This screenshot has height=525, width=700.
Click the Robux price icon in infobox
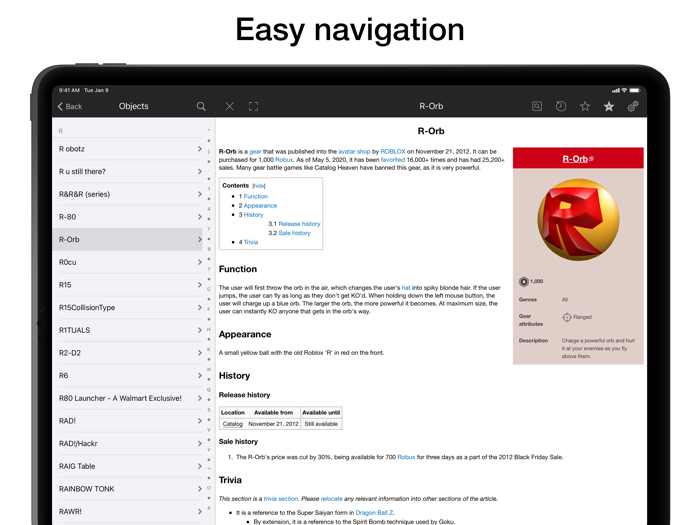pos(524,282)
